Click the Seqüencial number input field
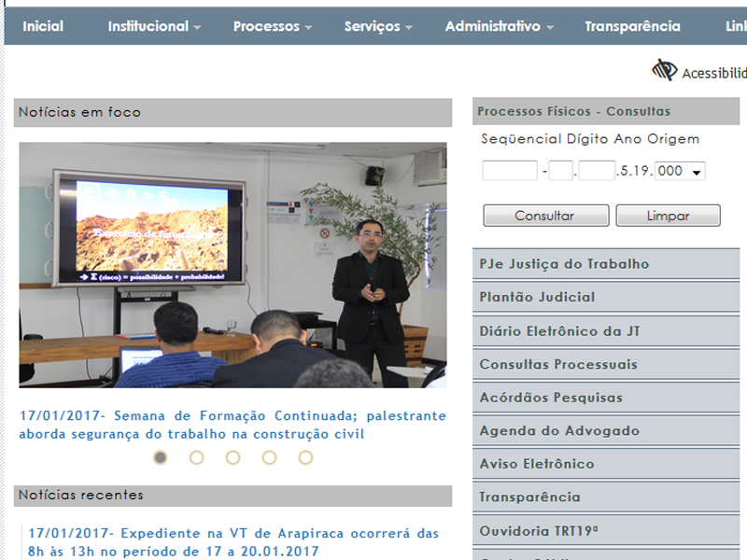 click(x=510, y=171)
